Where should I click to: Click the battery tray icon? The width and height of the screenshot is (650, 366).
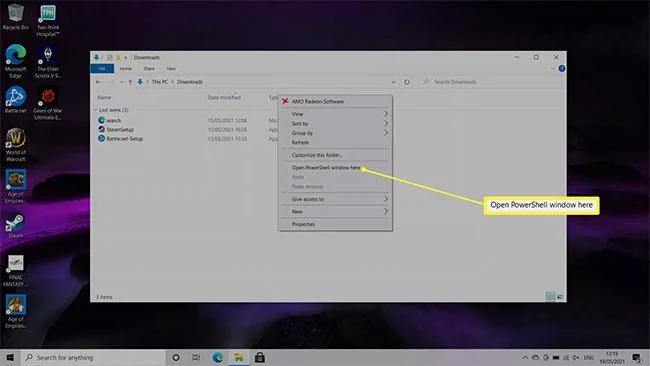coord(556,357)
